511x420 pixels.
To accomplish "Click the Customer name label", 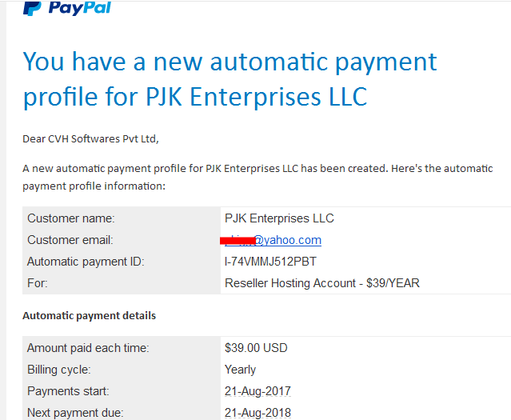I will [x=71, y=218].
